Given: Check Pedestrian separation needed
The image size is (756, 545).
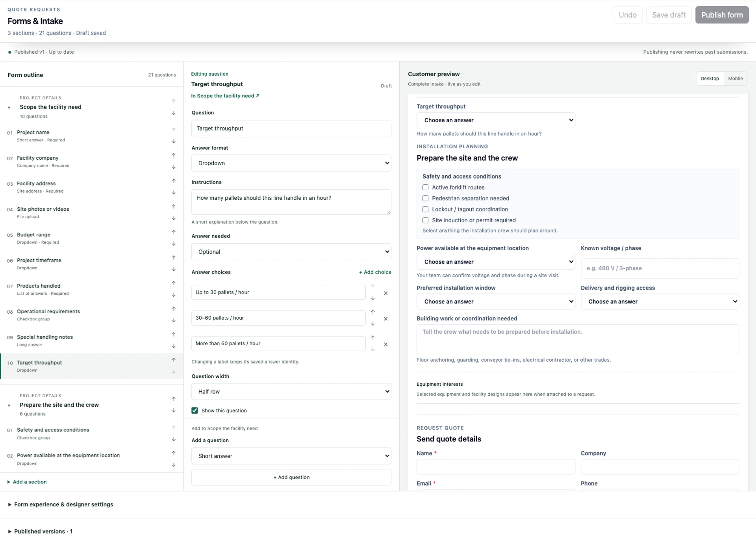Looking at the screenshot, I should tap(426, 199).
